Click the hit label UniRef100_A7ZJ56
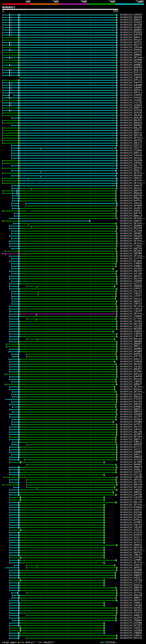The image size is (146, 644). pos(131,475)
